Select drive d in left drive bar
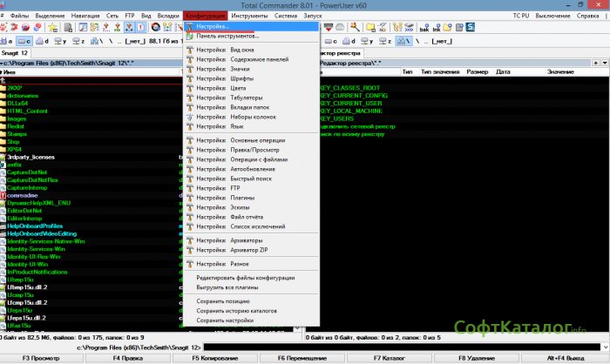This screenshot has width=610, height=364. (x=43, y=41)
